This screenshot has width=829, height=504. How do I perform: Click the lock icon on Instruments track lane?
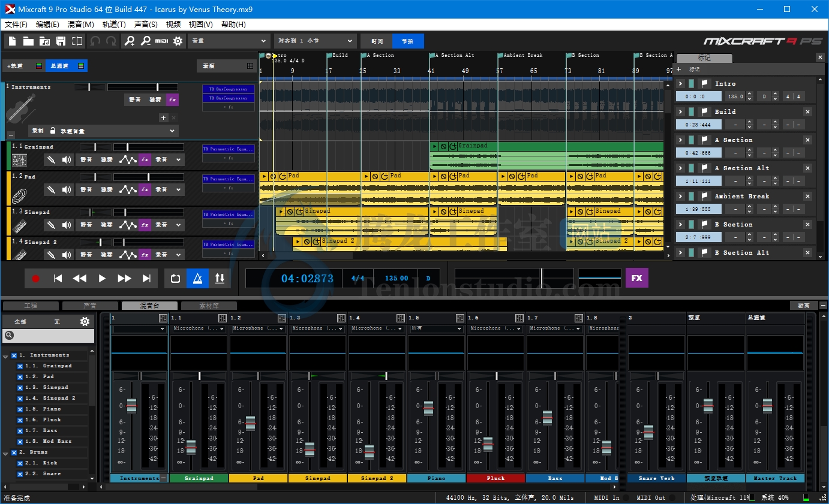(x=53, y=130)
